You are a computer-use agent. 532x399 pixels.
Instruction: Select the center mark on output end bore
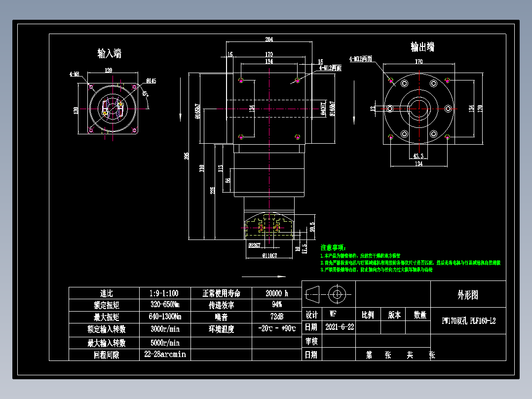pyautogui.click(x=419, y=108)
